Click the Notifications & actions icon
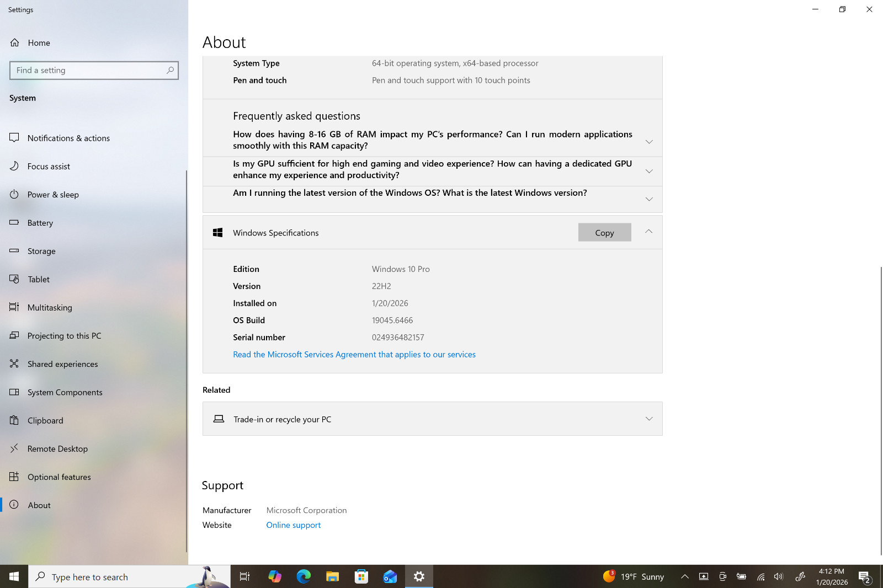 tap(14, 138)
